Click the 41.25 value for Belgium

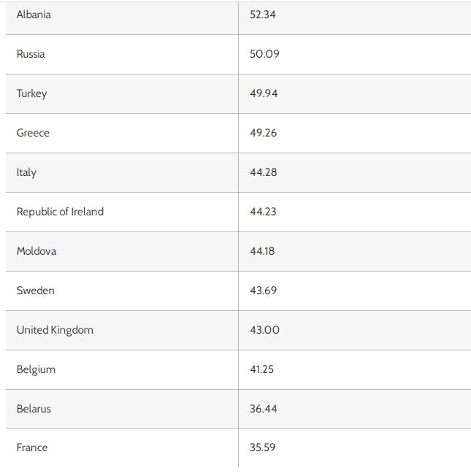point(261,369)
